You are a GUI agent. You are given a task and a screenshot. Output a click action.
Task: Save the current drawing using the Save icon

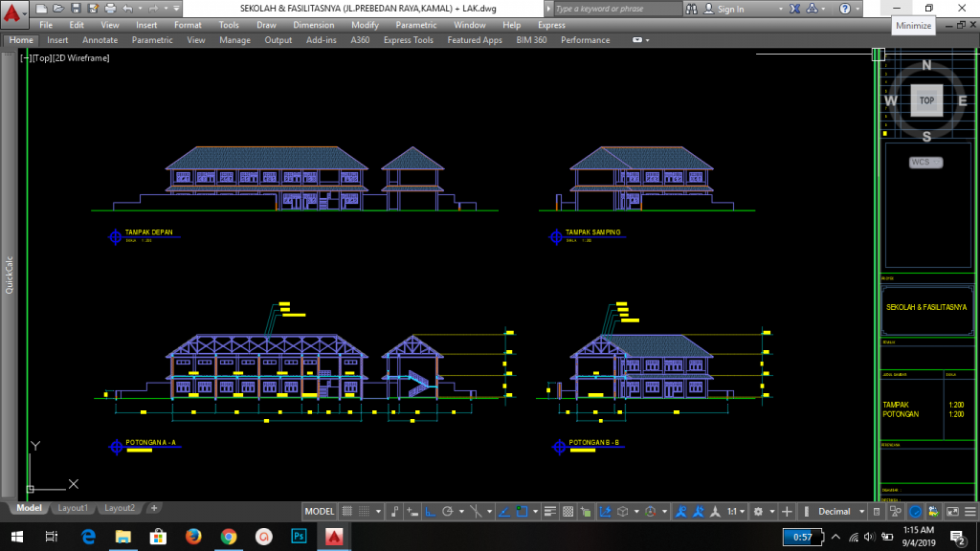point(77,8)
